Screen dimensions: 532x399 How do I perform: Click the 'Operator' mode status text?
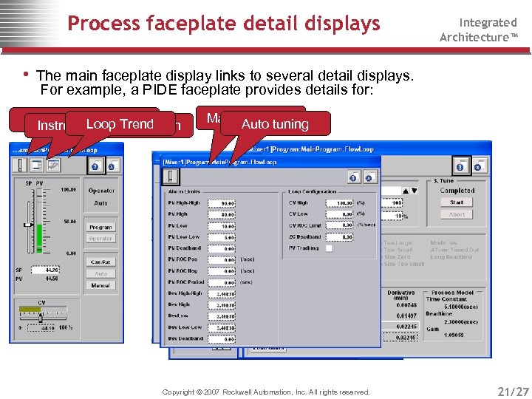point(101,191)
